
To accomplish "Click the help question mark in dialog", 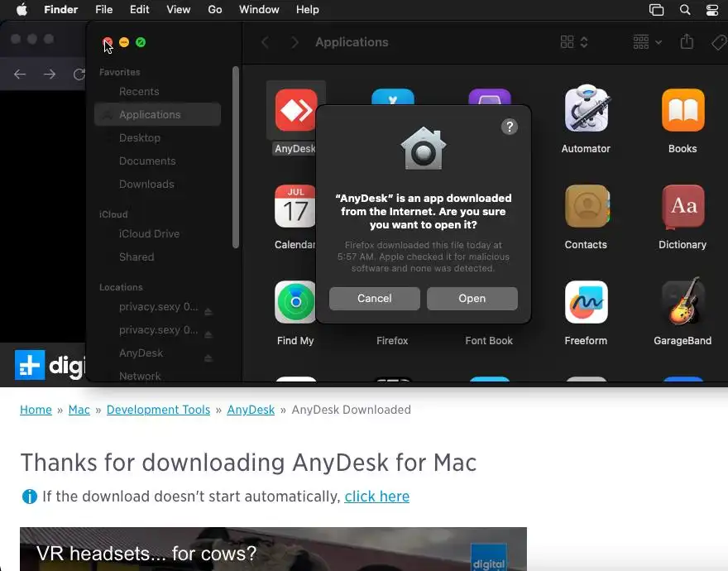I will pyautogui.click(x=510, y=127).
